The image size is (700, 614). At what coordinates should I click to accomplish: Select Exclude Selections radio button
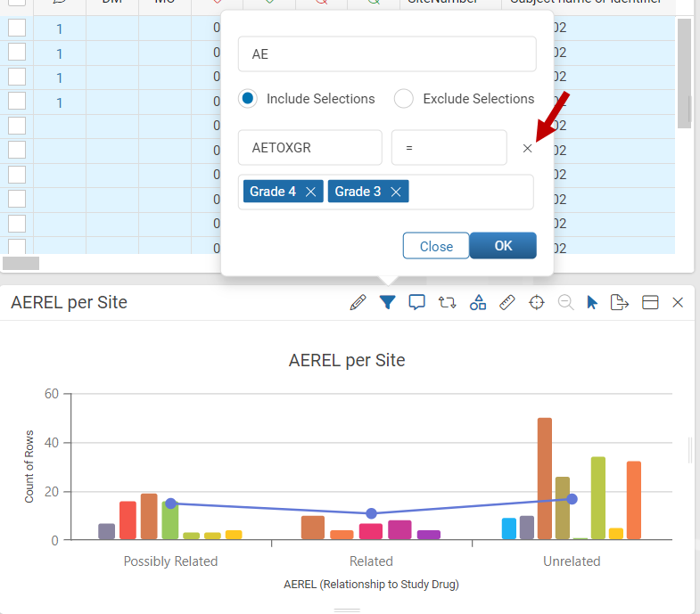point(404,98)
